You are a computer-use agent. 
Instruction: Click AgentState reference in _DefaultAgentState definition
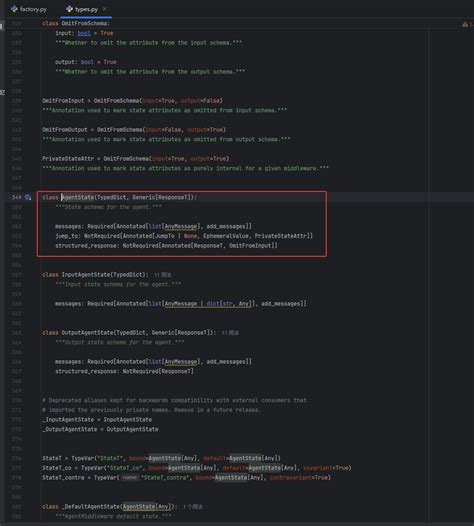(x=139, y=507)
